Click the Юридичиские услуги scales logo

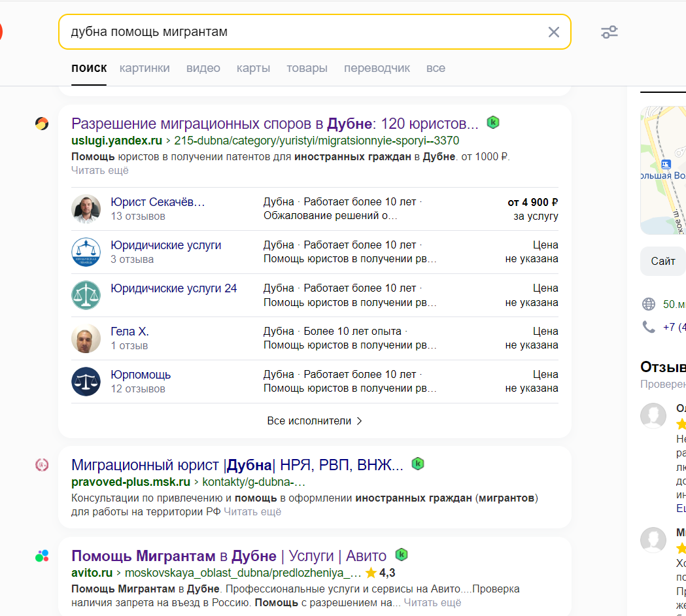(x=86, y=252)
